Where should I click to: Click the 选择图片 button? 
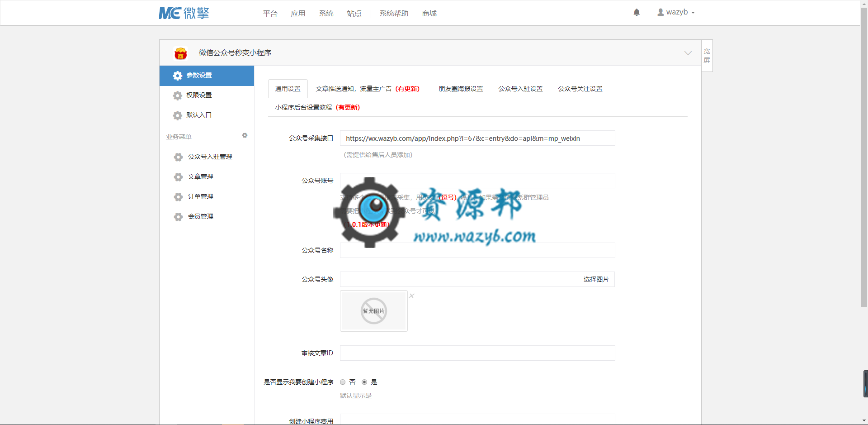pyautogui.click(x=596, y=279)
